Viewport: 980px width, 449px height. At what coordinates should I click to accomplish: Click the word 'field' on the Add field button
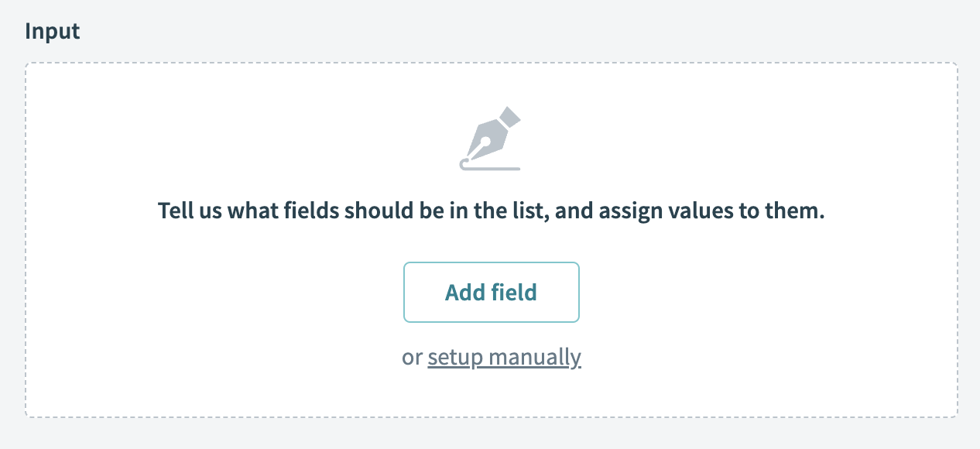click(514, 292)
